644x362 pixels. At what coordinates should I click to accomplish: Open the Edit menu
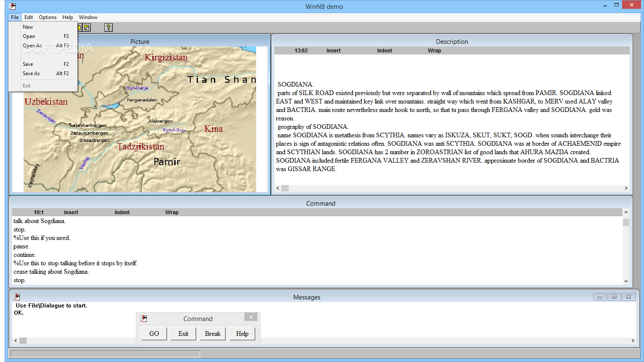click(29, 17)
